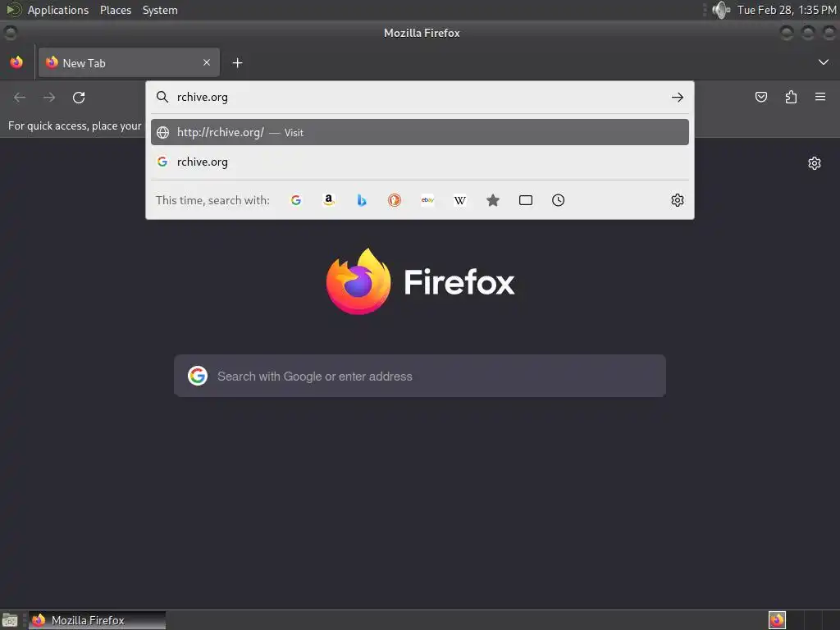Click the date and time clock in the panel
The width and height of the screenshot is (840, 630).
tap(787, 10)
